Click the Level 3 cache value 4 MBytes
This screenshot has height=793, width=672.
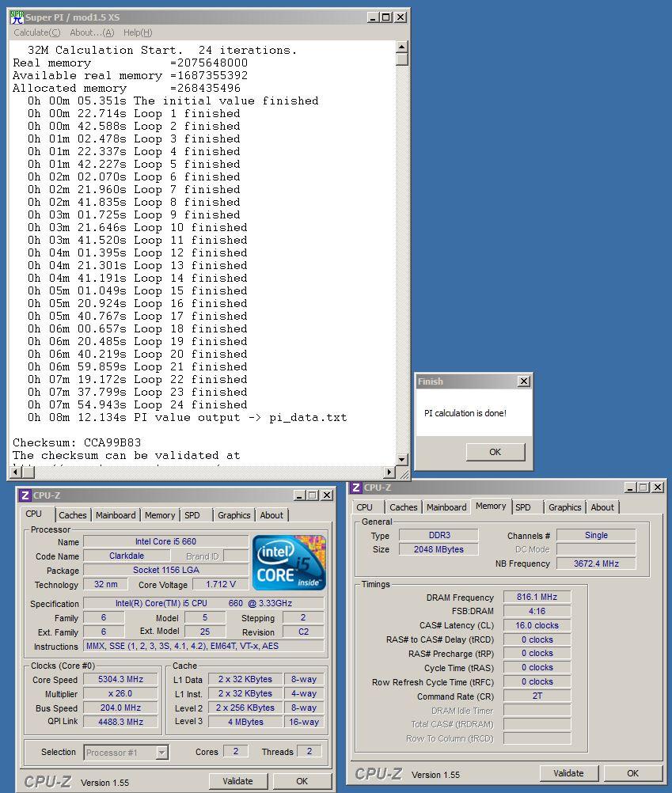click(245, 722)
